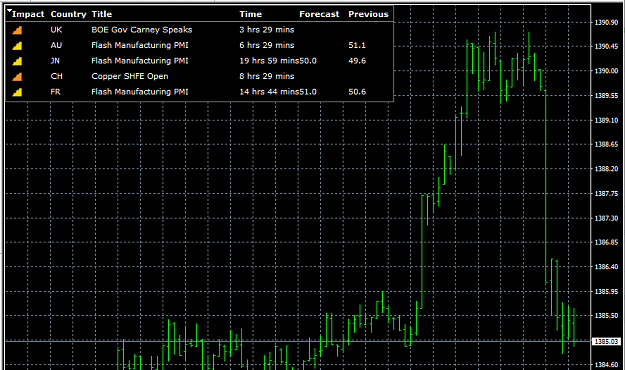Sort by the Forecast column header
The height and width of the screenshot is (370, 625).
pyautogui.click(x=319, y=14)
